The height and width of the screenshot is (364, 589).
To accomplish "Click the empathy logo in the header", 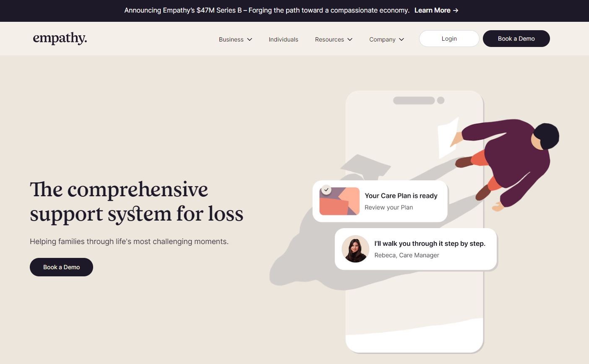I will point(60,38).
